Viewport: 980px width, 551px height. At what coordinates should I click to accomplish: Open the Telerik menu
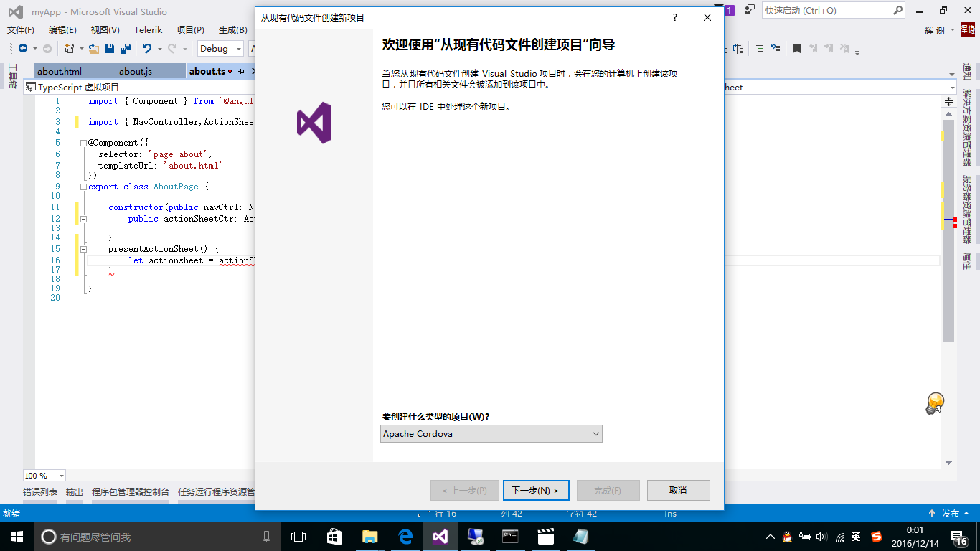(x=148, y=30)
